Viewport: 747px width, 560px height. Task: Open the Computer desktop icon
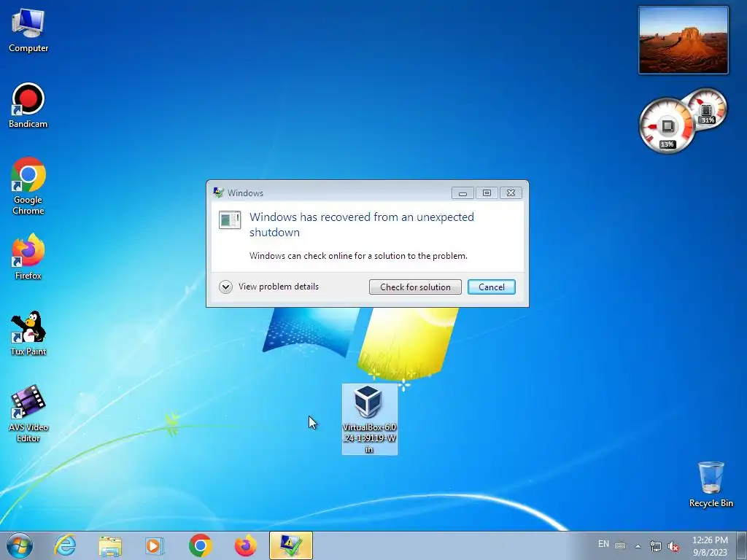(x=28, y=31)
